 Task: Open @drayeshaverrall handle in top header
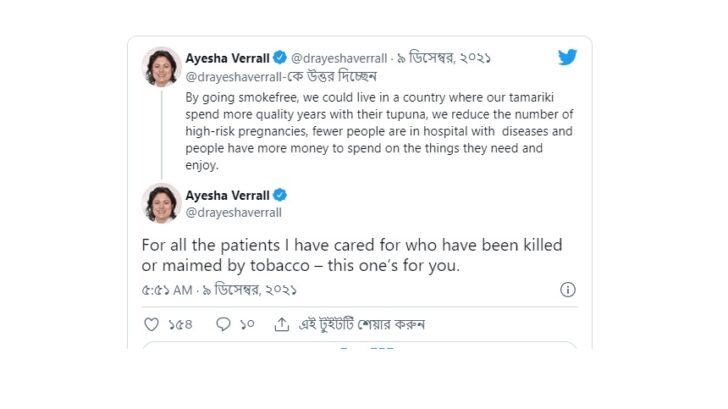pos(339,58)
